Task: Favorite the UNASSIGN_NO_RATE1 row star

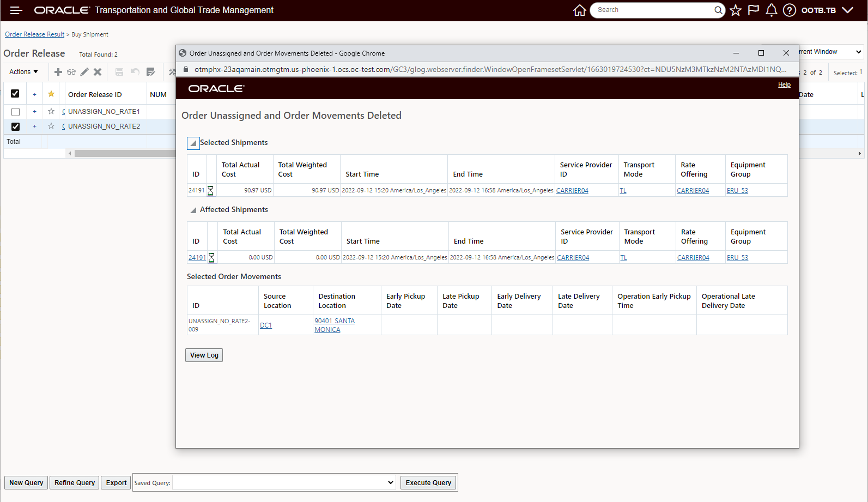Action: [51, 111]
